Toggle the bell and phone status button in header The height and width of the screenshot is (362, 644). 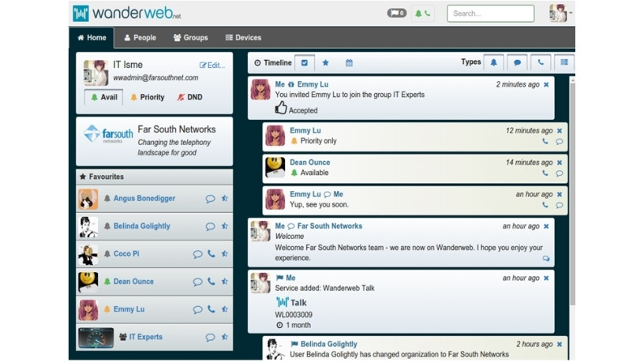coord(423,13)
